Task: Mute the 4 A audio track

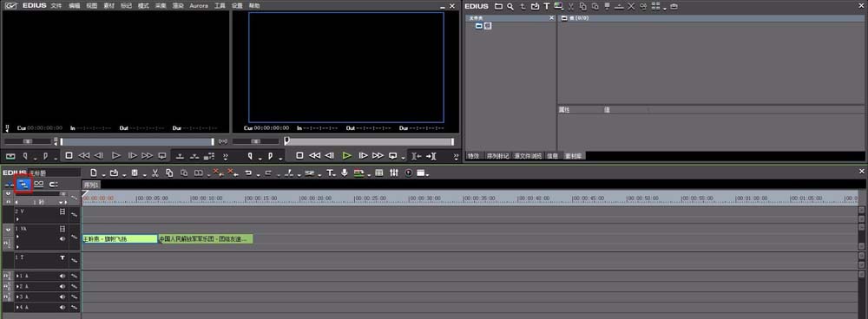Action: tap(62, 307)
